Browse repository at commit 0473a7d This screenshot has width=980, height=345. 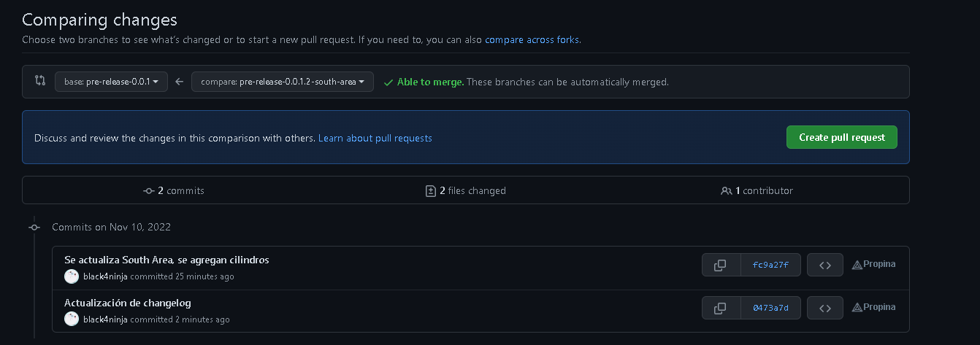pos(825,308)
